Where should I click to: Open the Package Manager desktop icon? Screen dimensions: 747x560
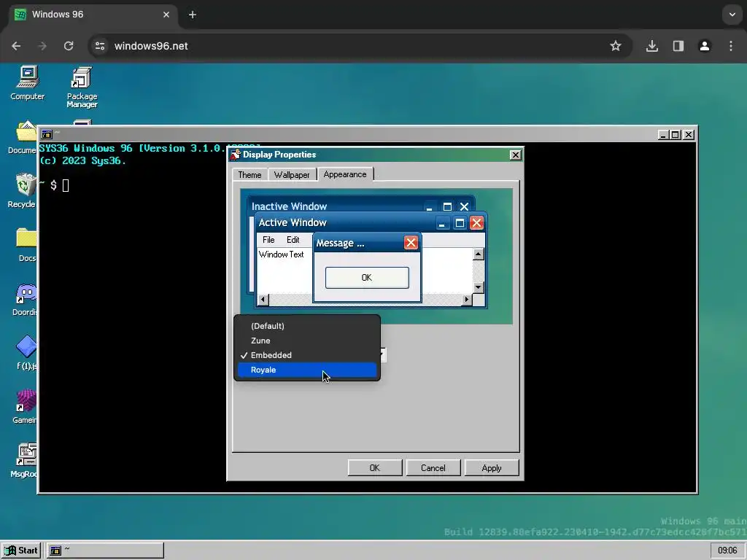click(x=82, y=87)
